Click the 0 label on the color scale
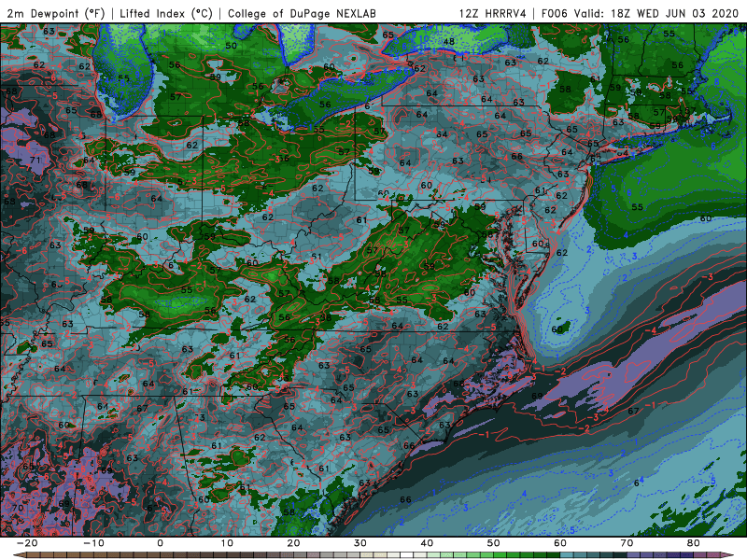The image size is (747, 560). 160,543
